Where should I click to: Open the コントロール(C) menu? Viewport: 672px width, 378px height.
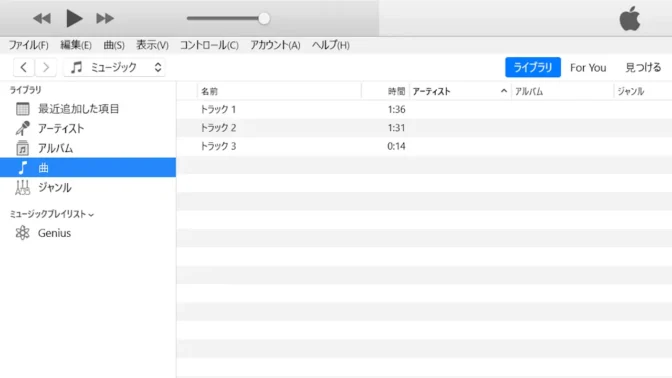click(x=209, y=45)
